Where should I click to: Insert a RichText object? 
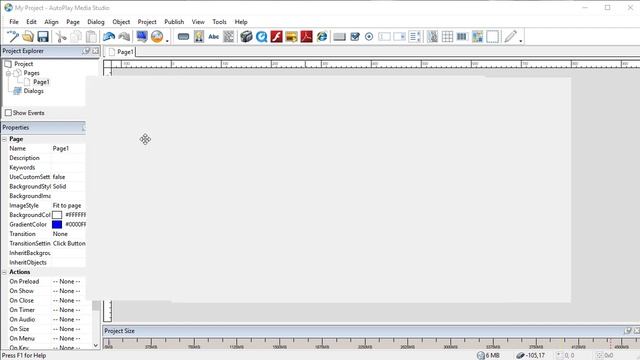point(477,37)
